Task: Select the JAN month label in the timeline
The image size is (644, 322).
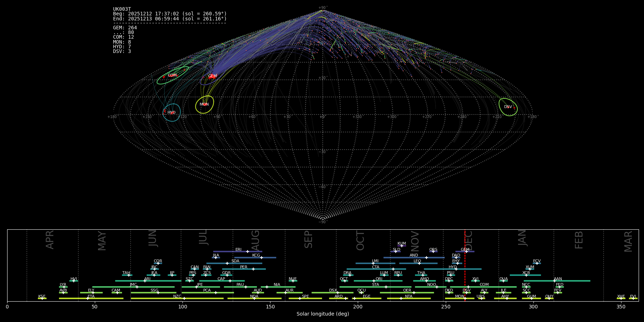Action: click(x=522, y=238)
